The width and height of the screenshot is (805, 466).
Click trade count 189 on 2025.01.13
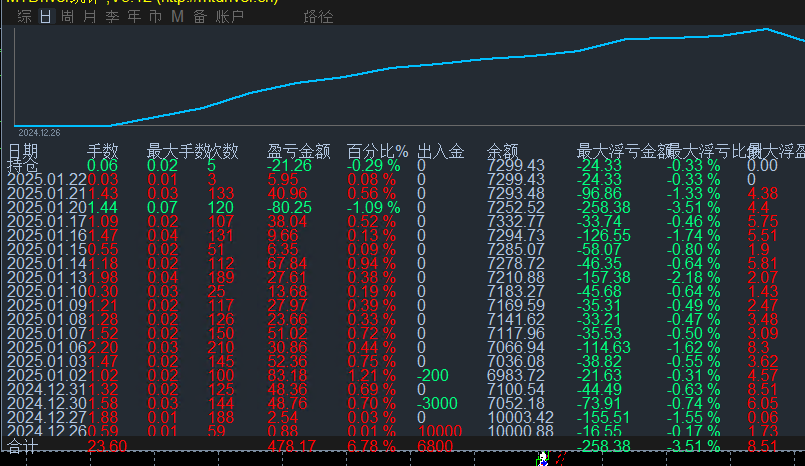(221, 278)
